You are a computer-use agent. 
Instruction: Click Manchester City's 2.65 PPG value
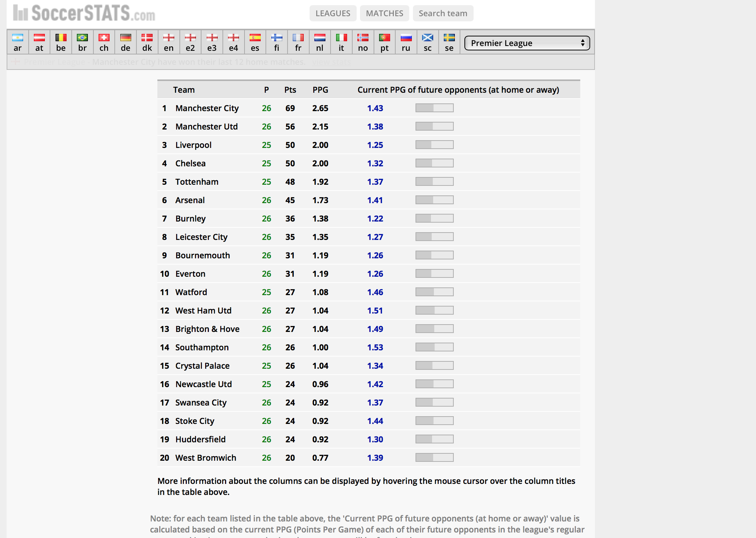tap(320, 108)
